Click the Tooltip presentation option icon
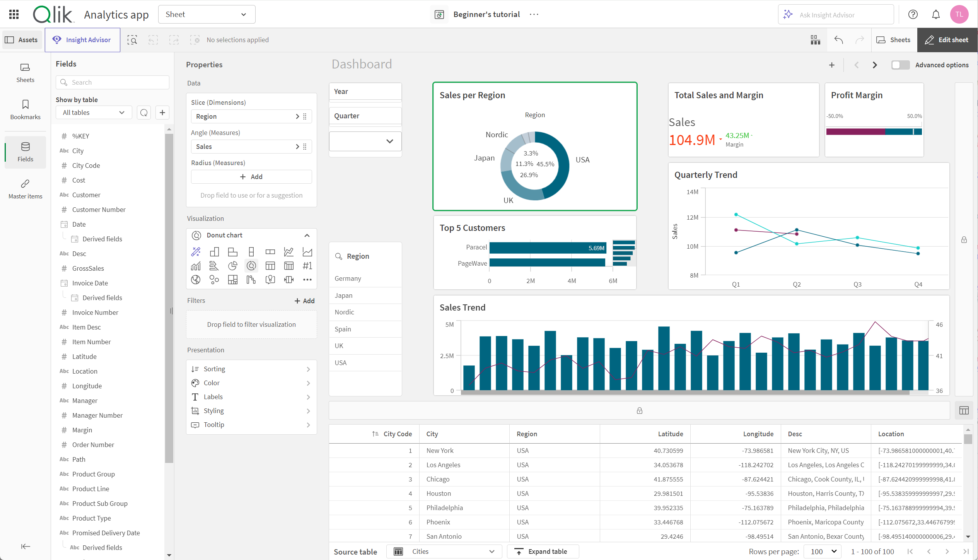 tap(195, 424)
